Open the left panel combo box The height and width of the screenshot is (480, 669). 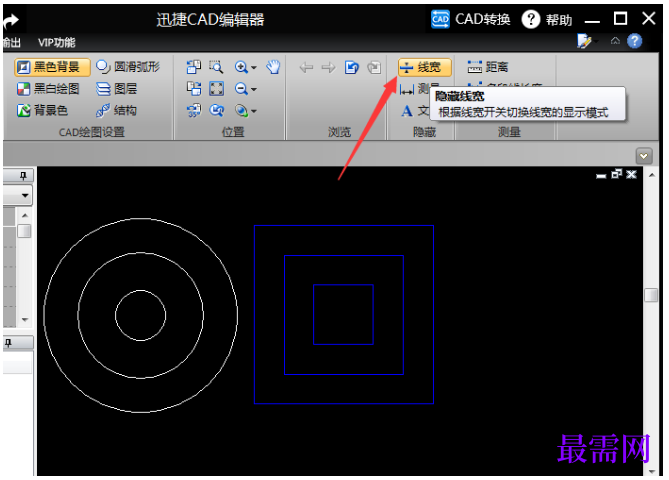pos(23,195)
